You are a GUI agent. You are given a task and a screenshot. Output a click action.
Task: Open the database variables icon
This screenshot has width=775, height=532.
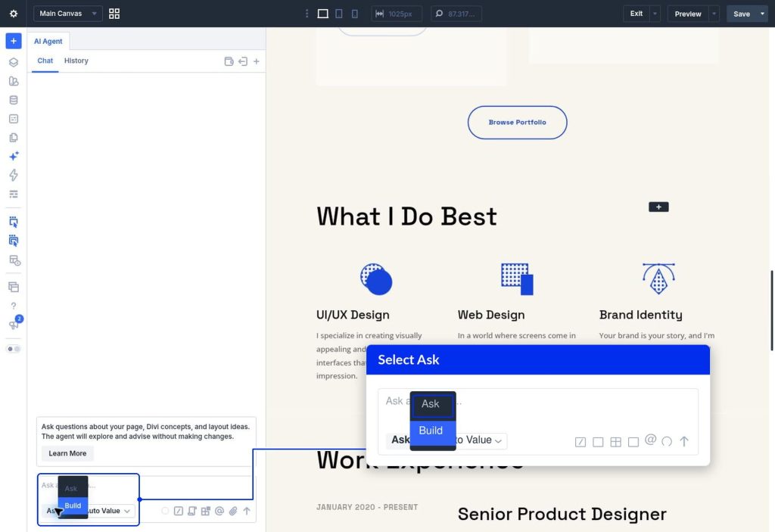pos(14,100)
